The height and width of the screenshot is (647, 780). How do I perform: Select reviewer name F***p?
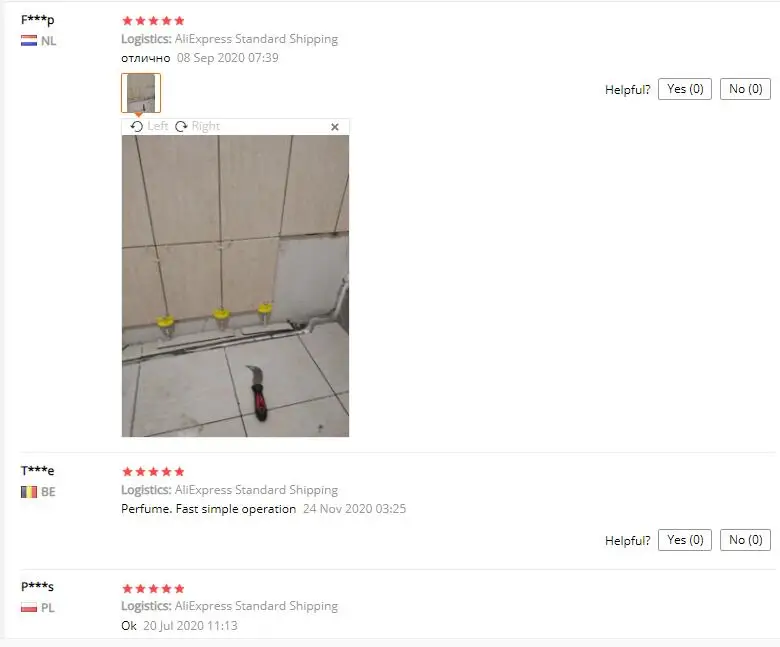coord(38,20)
